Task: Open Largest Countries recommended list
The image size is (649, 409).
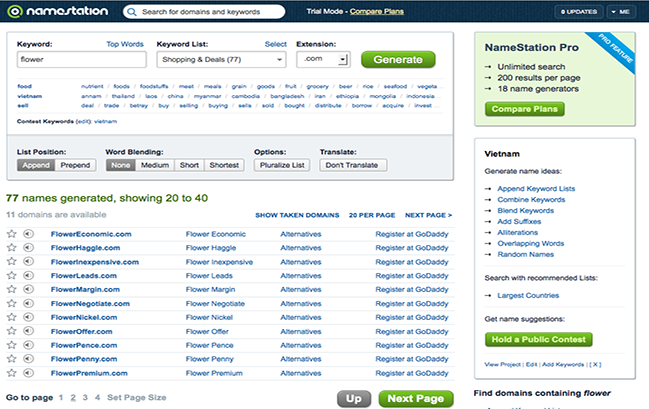Action: click(528, 296)
